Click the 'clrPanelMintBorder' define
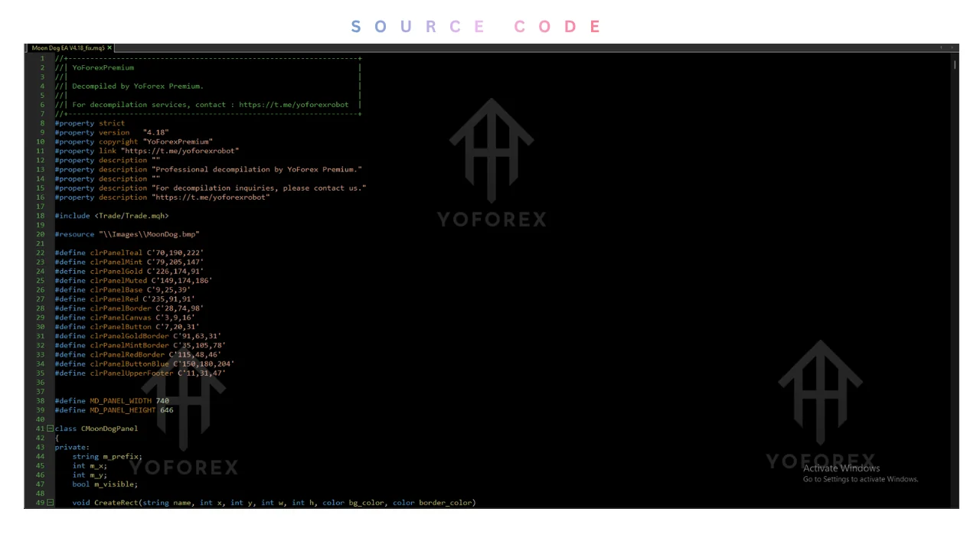The height and width of the screenshot is (551, 980). [129, 345]
